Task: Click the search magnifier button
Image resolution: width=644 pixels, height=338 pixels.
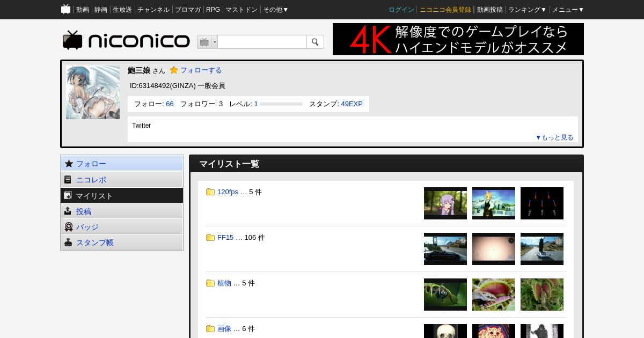Action: pyautogui.click(x=315, y=42)
